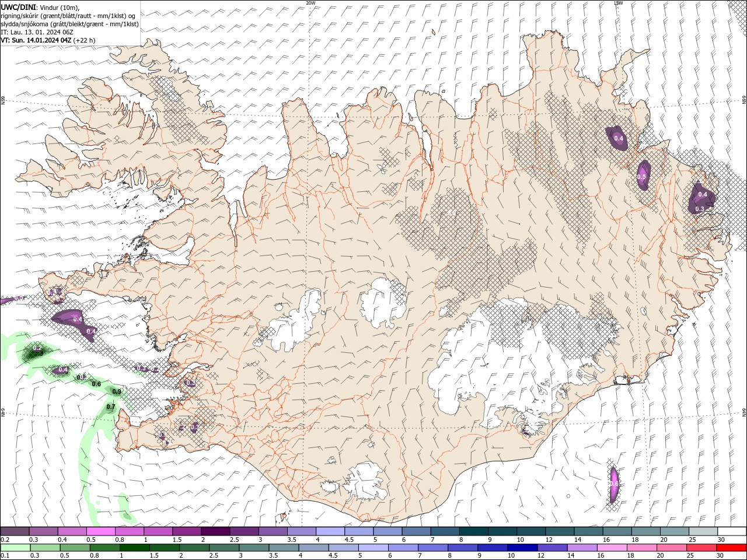747x560 pixels.
Task: Click the white swatch labeled 30 in upper scale
Action: pos(732,531)
